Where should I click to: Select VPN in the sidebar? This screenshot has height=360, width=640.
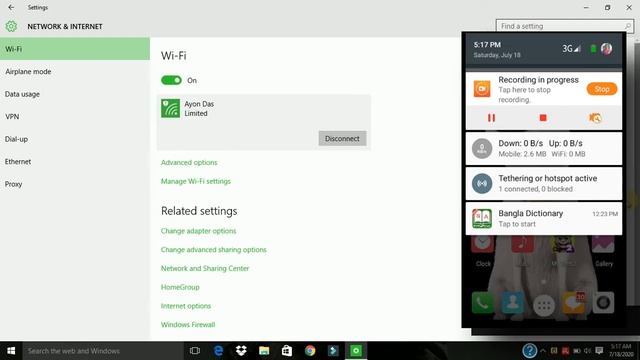[75, 116]
